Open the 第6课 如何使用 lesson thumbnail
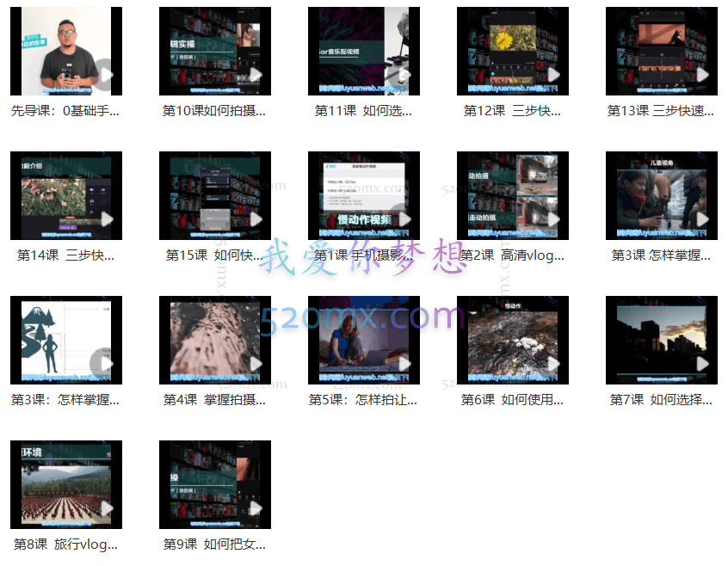This screenshot has width=728, height=566. click(512, 340)
